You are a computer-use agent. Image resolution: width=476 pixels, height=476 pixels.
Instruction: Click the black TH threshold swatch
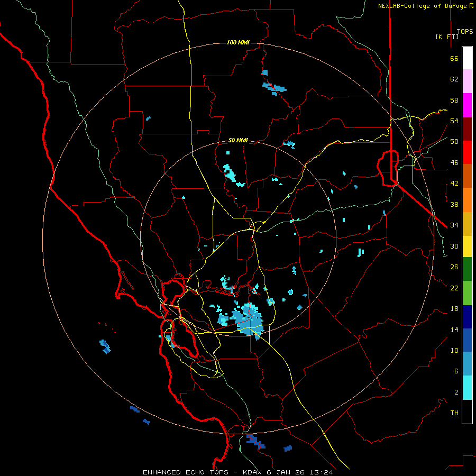coord(467,411)
